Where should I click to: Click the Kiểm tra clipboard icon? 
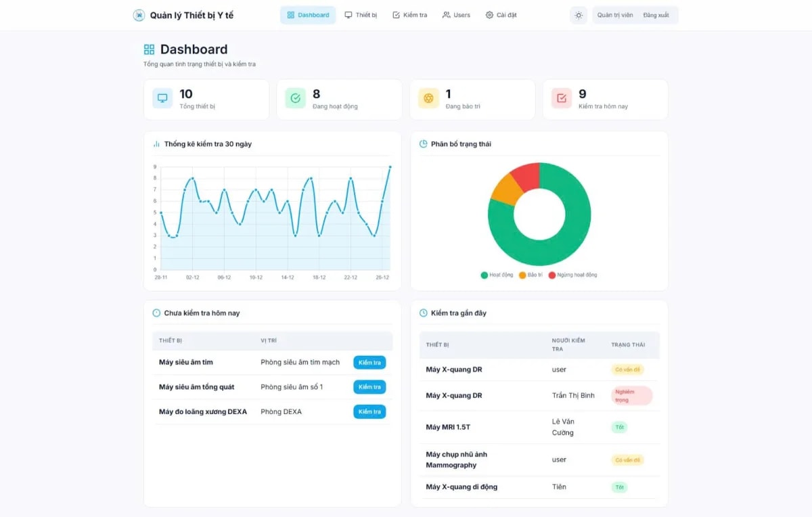point(395,14)
